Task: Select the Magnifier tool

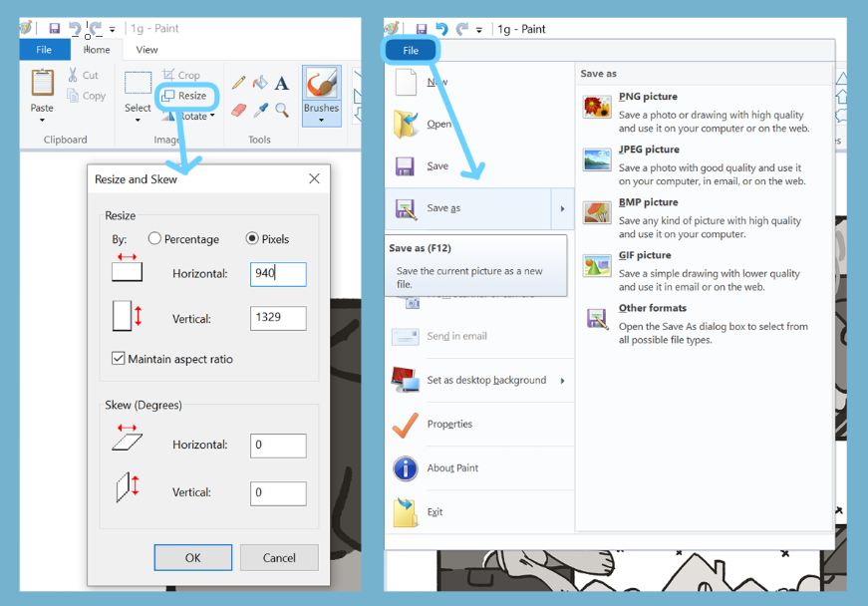Action: (x=282, y=110)
